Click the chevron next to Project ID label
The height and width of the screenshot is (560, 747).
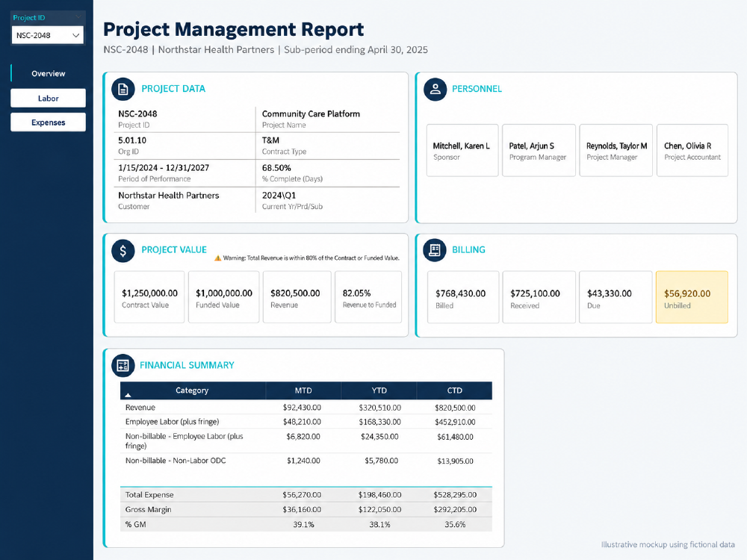pos(78,18)
